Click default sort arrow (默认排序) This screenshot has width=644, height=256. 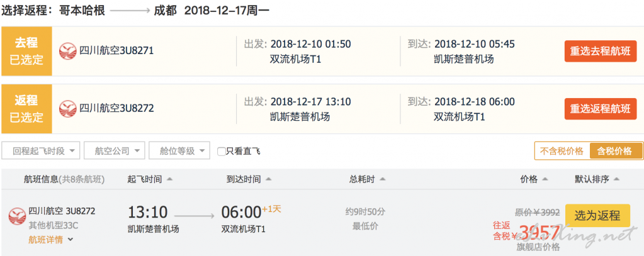coord(616,179)
